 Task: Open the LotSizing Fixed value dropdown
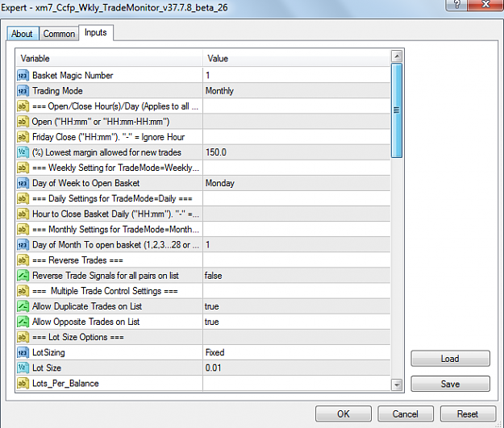(297, 353)
